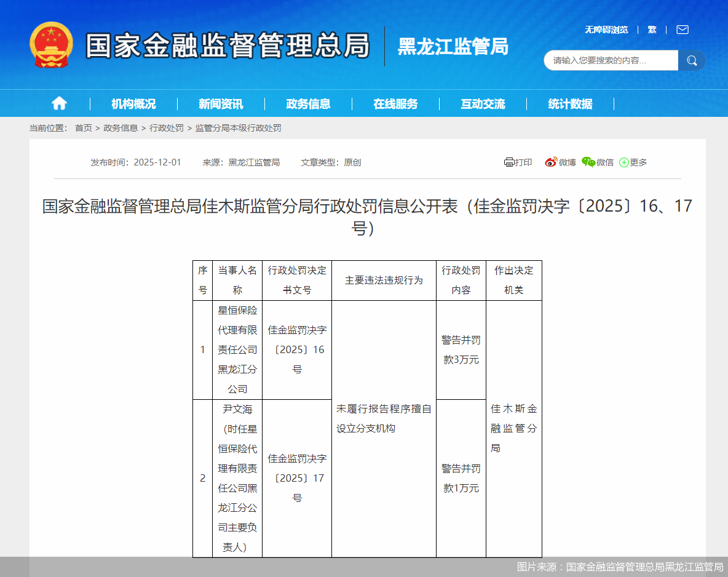The image size is (728, 577).
Task: Go to 首页 via the breadcrumb link
Action: tap(83, 128)
